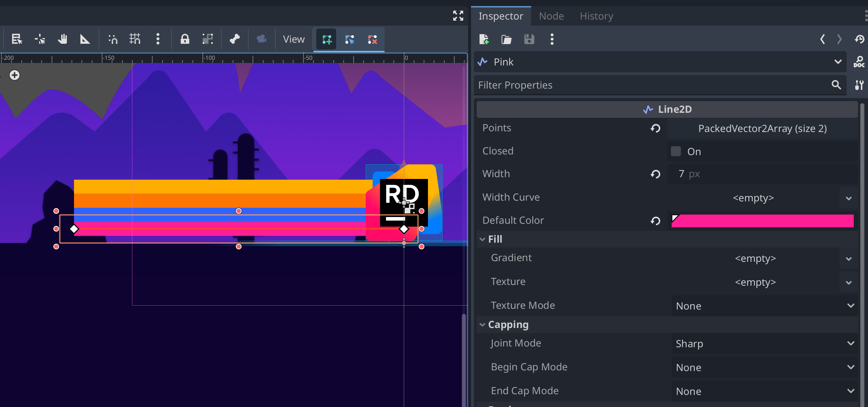This screenshot has height=407, width=868.
Task: Collapse the Fill section
Action: (x=482, y=239)
